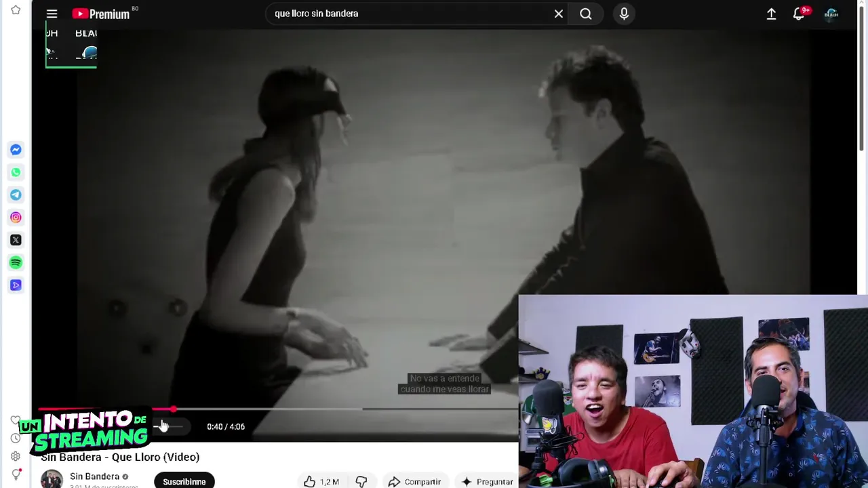868x488 pixels.
Task: Open account avatar menu
Action: click(831, 14)
